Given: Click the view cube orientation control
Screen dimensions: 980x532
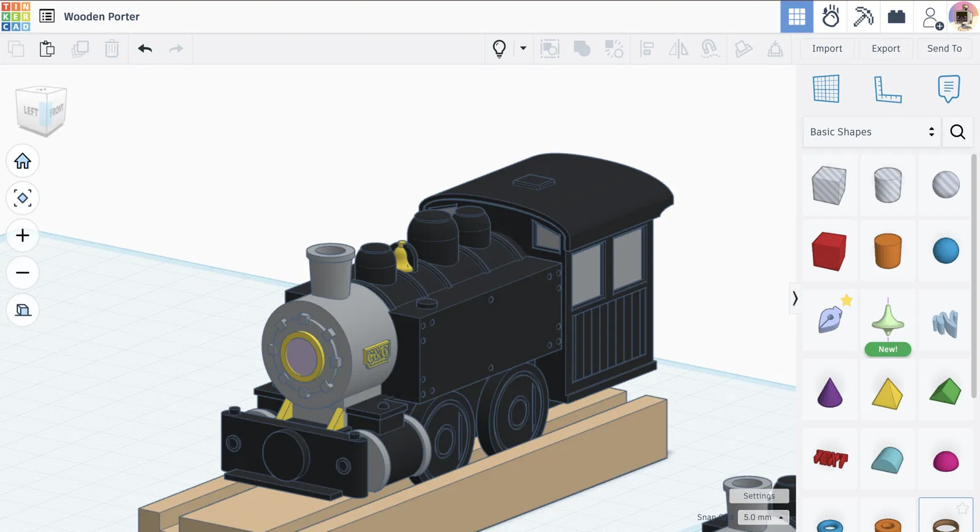Looking at the screenshot, I should pos(41,112).
